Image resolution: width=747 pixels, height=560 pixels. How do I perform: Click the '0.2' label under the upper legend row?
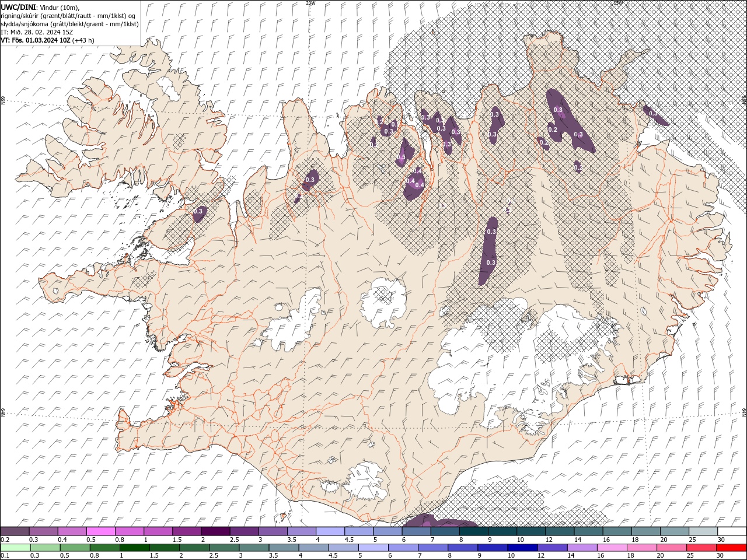[5, 540]
